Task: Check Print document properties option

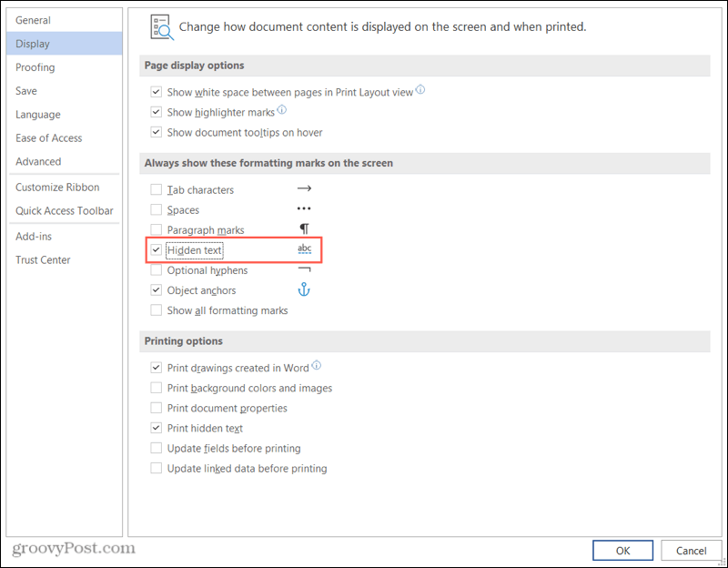Action: (156, 408)
